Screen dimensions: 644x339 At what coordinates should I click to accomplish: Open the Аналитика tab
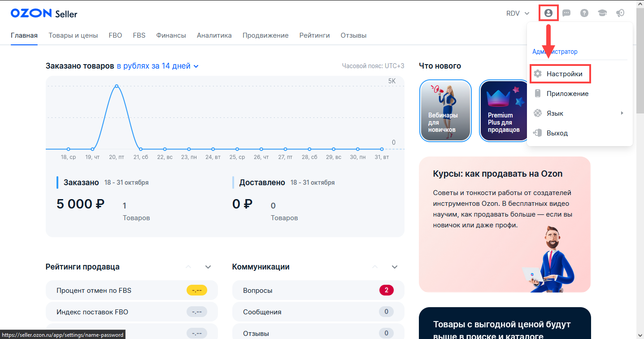point(214,35)
